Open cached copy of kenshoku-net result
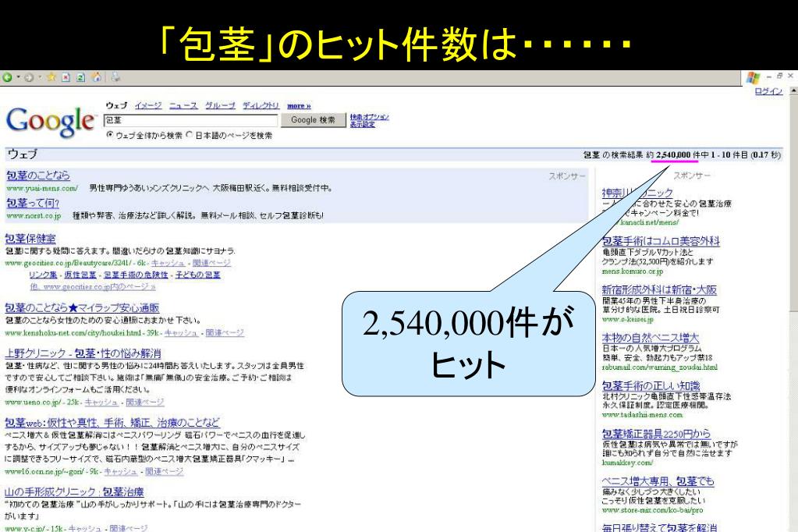 pyautogui.click(x=181, y=332)
